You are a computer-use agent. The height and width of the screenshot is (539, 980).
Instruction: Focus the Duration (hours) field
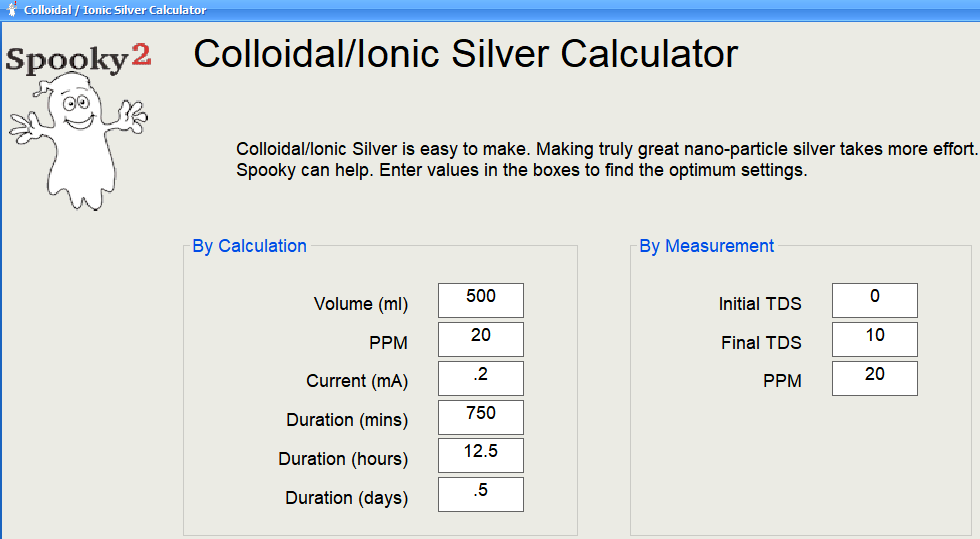tap(480, 456)
